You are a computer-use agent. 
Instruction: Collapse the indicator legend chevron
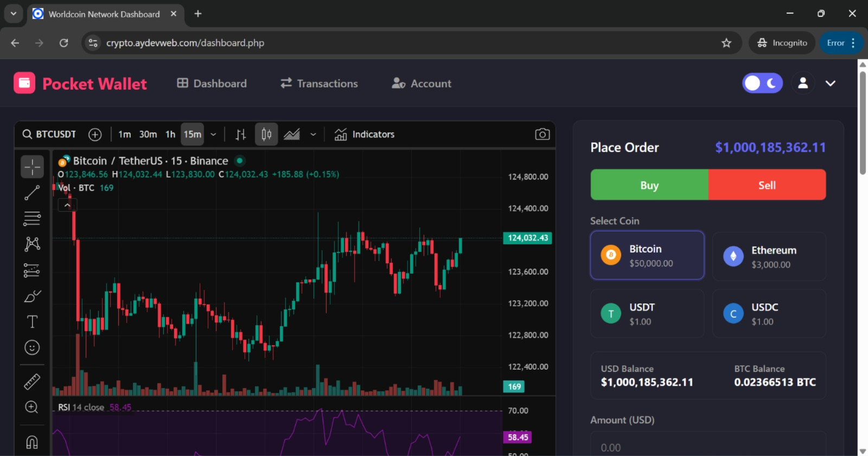[67, 205]
